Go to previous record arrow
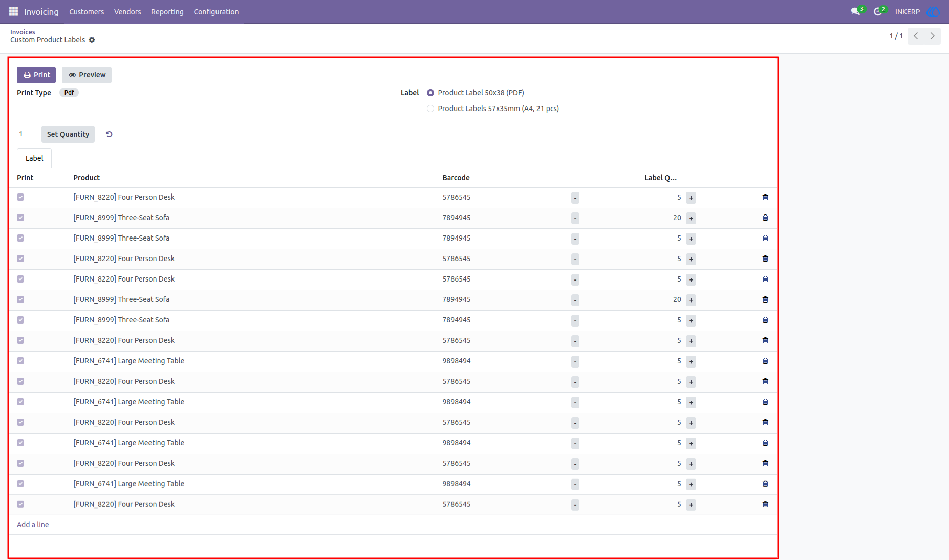This screenshot has width=949, height=560. (x=916, y=36)
